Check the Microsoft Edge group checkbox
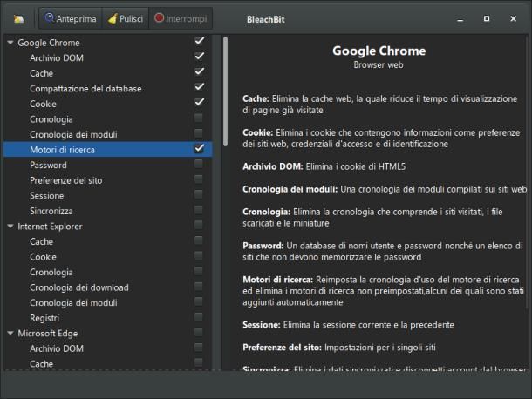The image size is (532, 399). (x=199, y=332)
